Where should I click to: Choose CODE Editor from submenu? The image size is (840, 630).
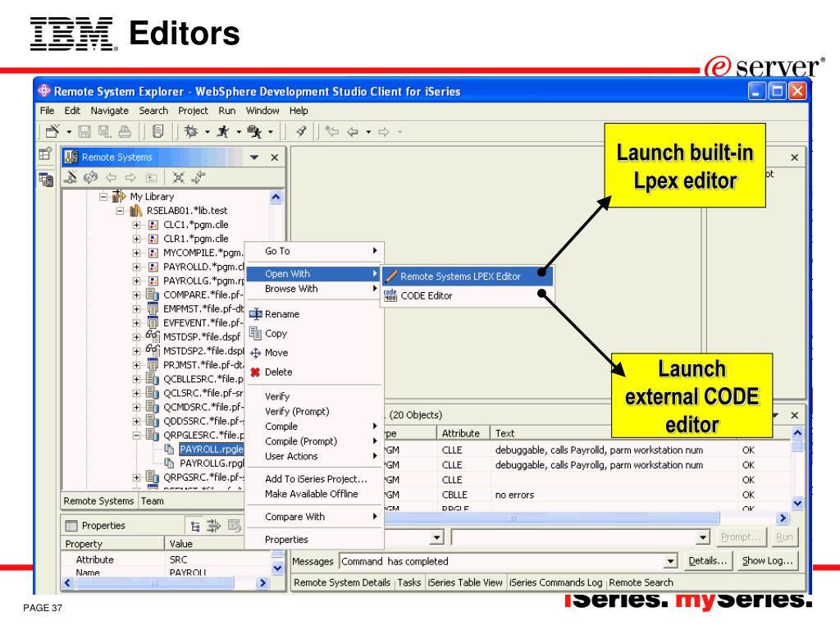[467, 295]
